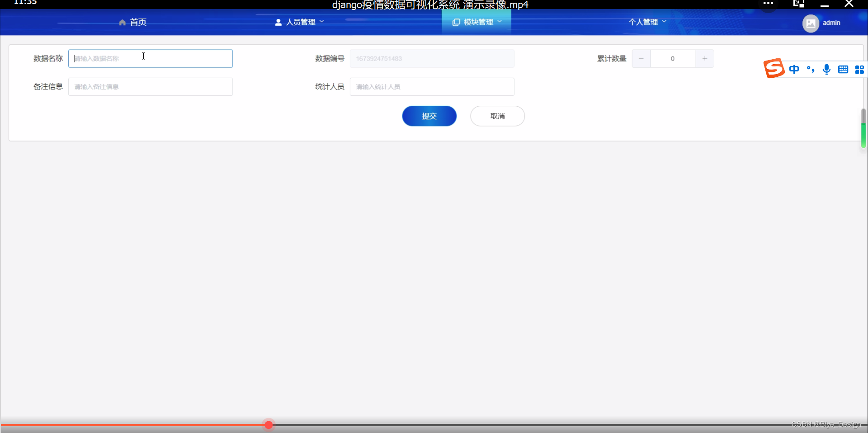Click the admin username label

pos(831,23)
